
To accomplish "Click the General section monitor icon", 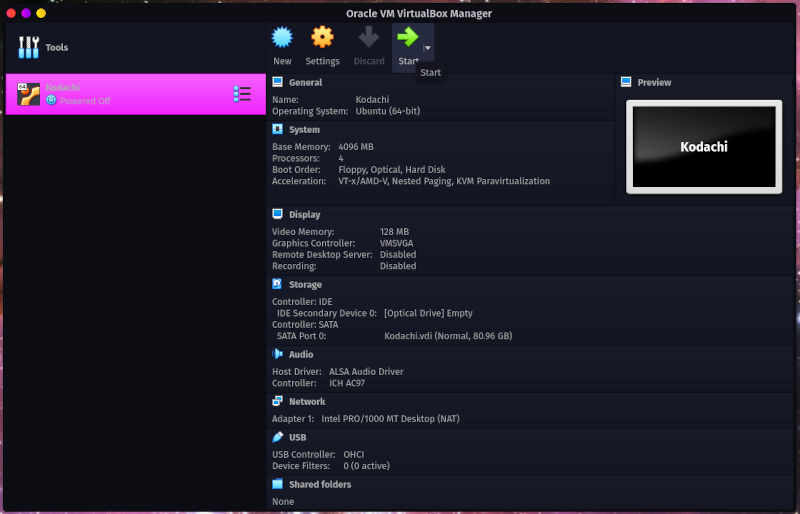I will (278, 82).
